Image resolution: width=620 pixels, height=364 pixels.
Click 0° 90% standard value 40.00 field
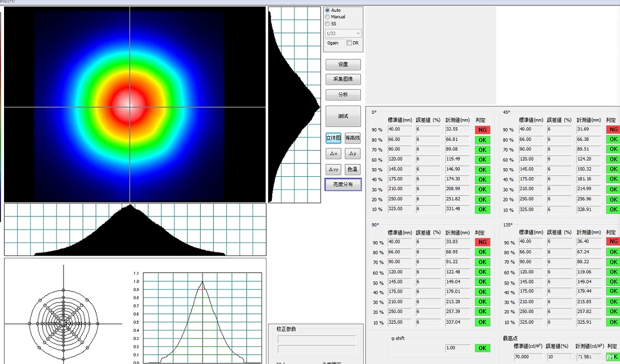coord(400,129)
